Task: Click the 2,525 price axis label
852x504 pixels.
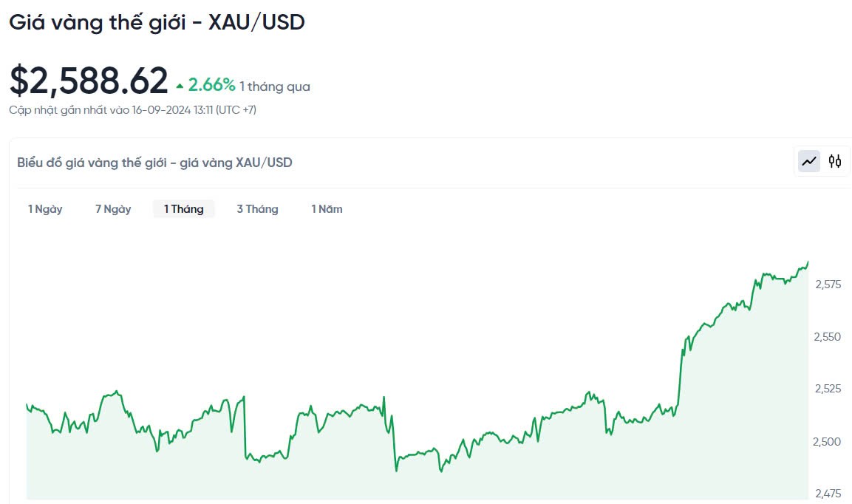Action: 828,389
